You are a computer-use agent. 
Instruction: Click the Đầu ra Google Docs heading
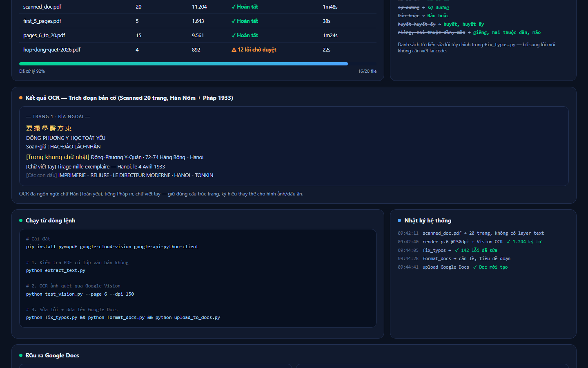click(52, 355)
